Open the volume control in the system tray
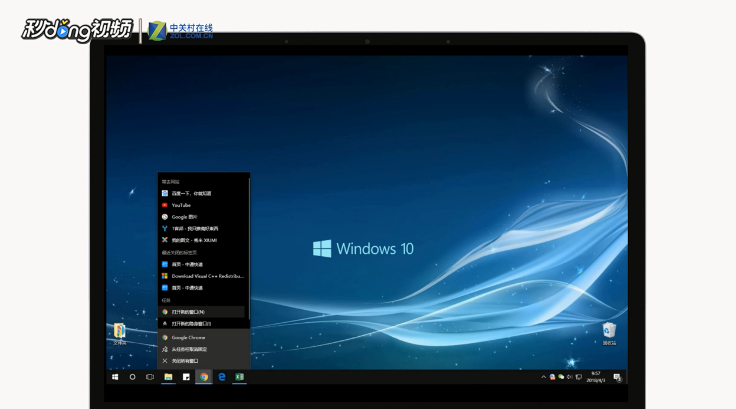The width and height of the screenshot is (736, 409). point(569,377)
